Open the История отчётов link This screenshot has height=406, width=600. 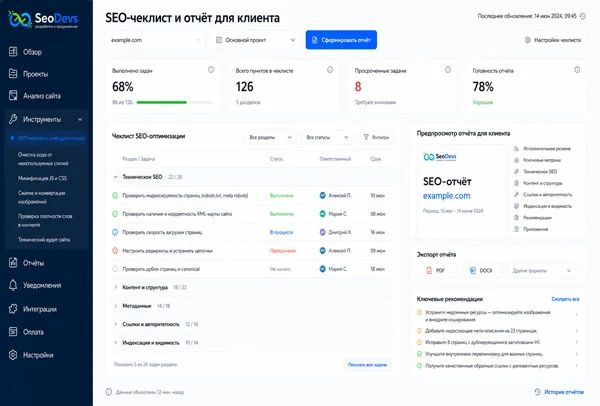[x=559, y=392]
